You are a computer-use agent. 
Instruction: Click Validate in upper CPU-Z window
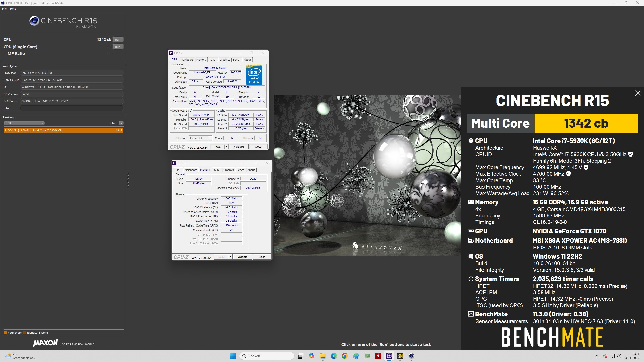239,147
